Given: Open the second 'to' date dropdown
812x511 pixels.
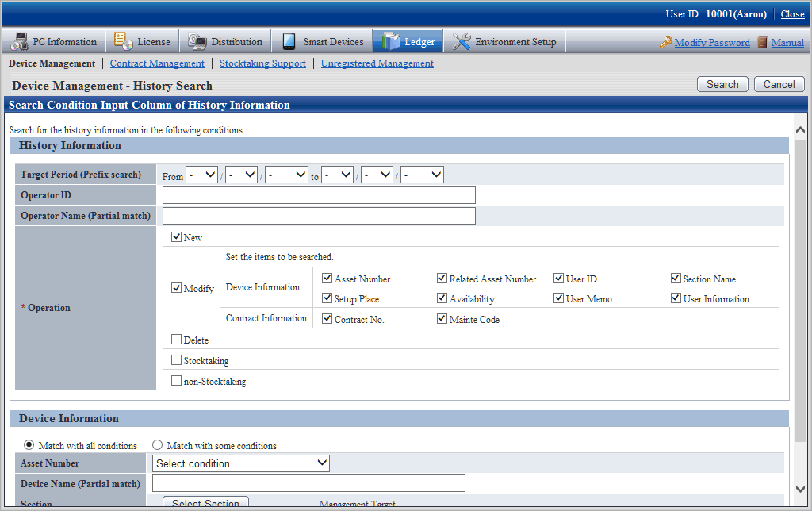Looking at the screenshot, I should point(377,175).
